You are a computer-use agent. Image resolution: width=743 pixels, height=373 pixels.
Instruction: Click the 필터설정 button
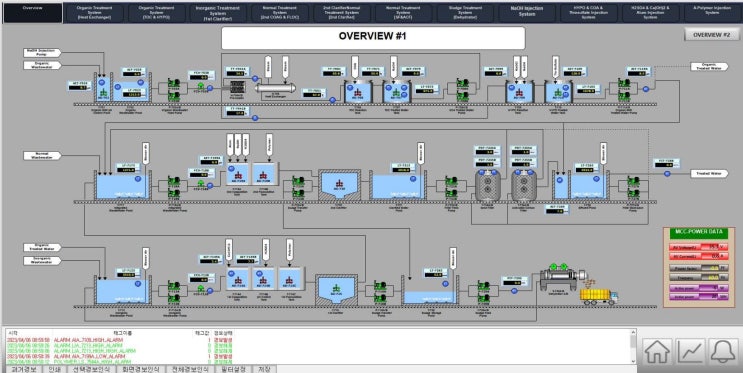click(x=233, y=369)
